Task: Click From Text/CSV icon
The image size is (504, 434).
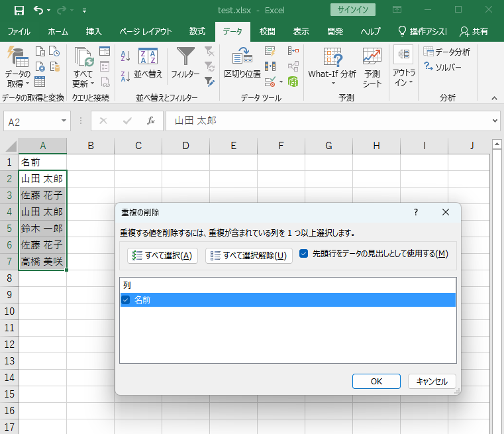Action: pyautogui.click(x=40, y=52)
